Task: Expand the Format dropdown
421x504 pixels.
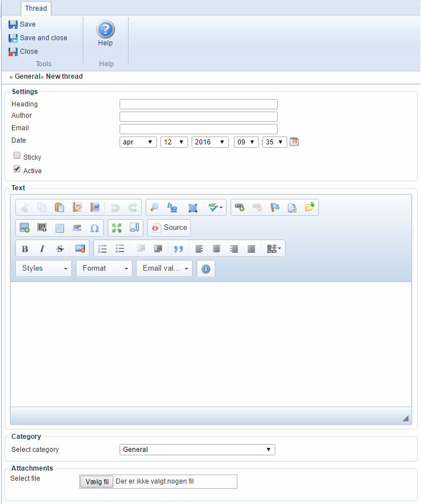Action: [104, 268]
